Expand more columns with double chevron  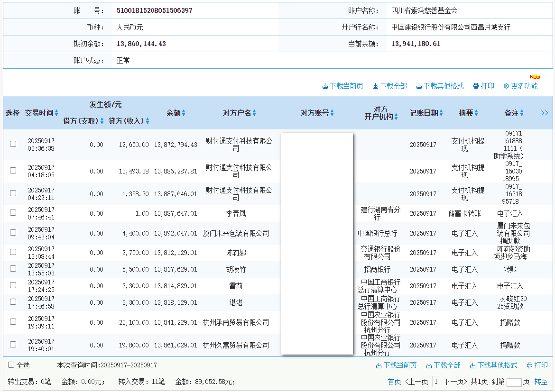tap(545, 113)
